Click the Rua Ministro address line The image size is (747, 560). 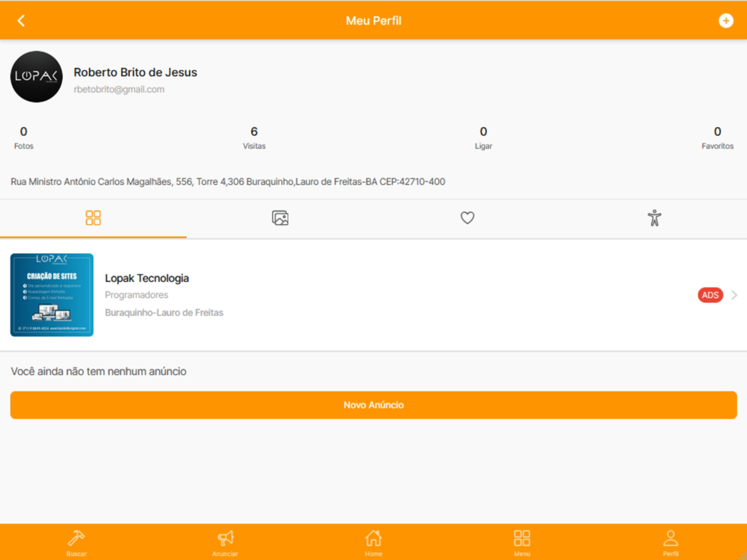click(228, 182)
